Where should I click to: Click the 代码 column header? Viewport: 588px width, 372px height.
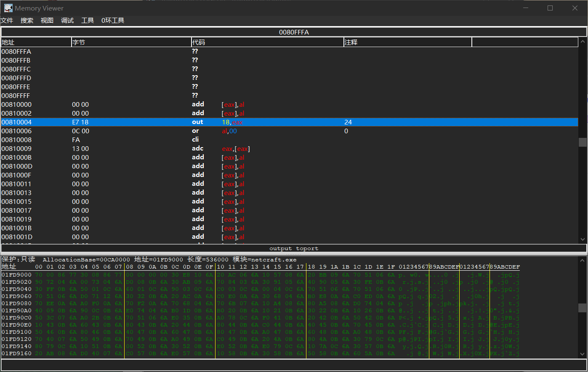tap(267, 42)
